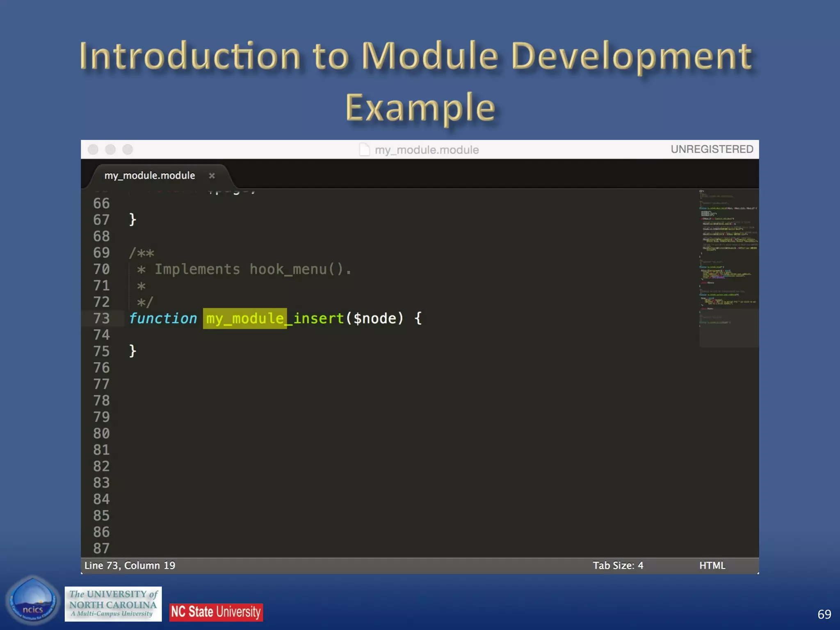Click the University of North Carolina logo
This screenshot has height=630, width=840.
coord(113,604)
